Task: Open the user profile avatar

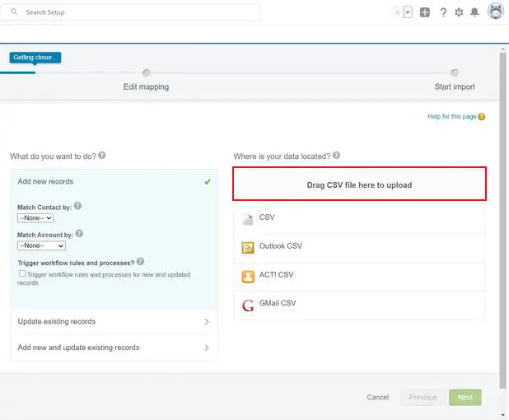Action: pos(495,12)
